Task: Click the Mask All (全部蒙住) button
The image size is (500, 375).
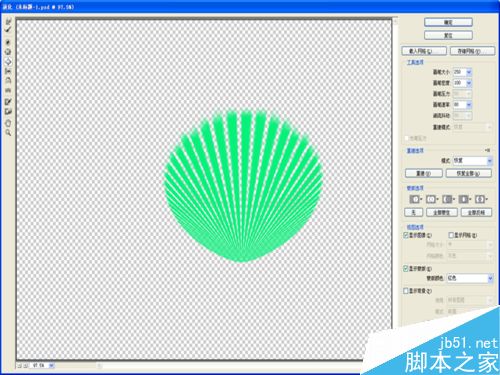Action: click(x=442, y=212)
